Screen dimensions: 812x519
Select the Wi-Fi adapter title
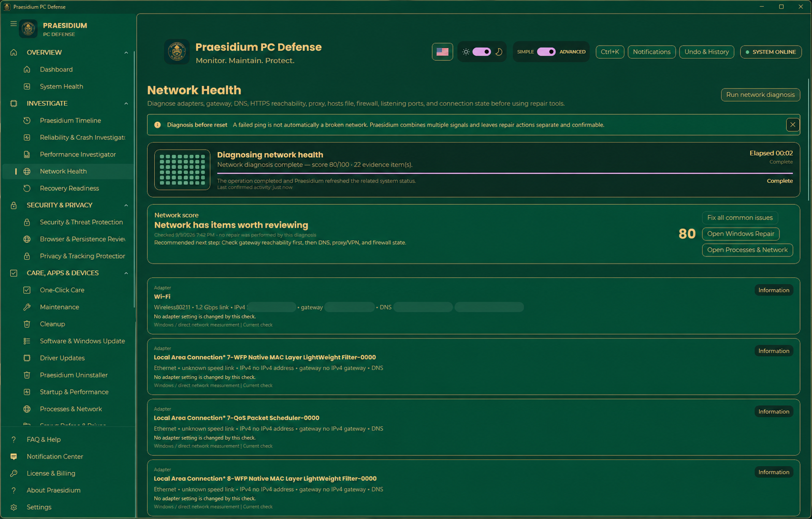coord(162,296)
